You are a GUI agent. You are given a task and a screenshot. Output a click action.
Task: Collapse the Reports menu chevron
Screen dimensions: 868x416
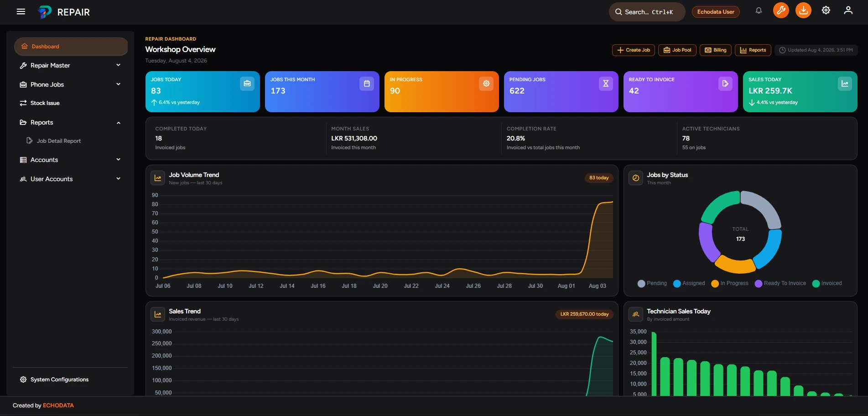(119, 123)
